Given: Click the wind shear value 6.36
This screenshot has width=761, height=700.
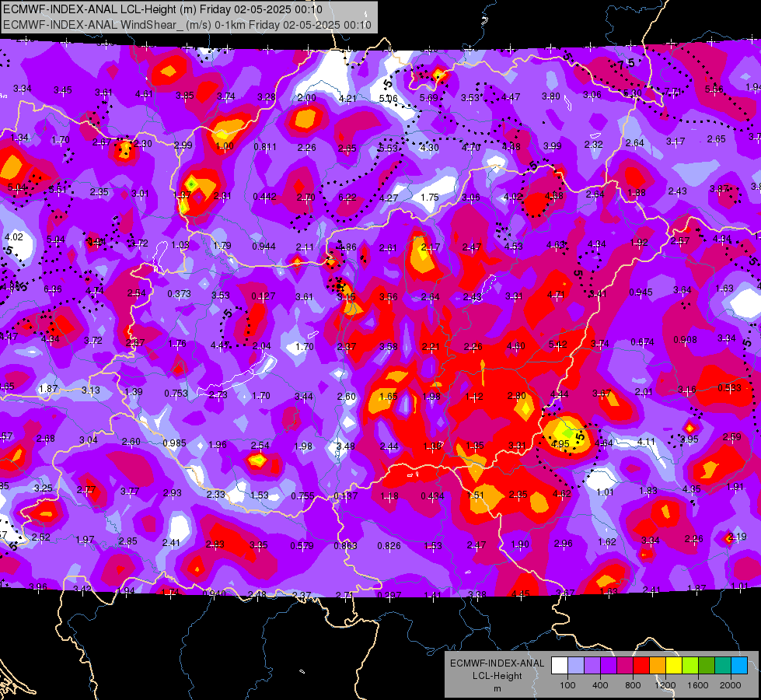Looking at the screenshot, I should tap(52, 289).
